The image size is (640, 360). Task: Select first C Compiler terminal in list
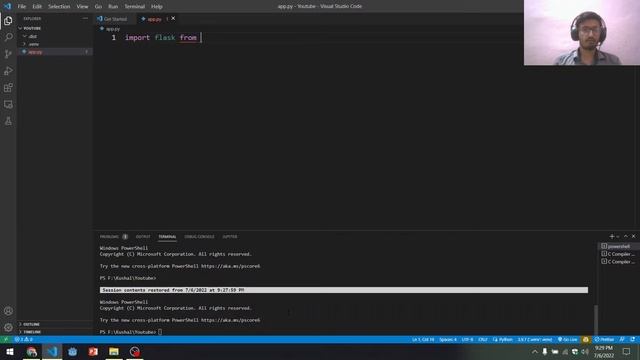(x=618, y=254)
